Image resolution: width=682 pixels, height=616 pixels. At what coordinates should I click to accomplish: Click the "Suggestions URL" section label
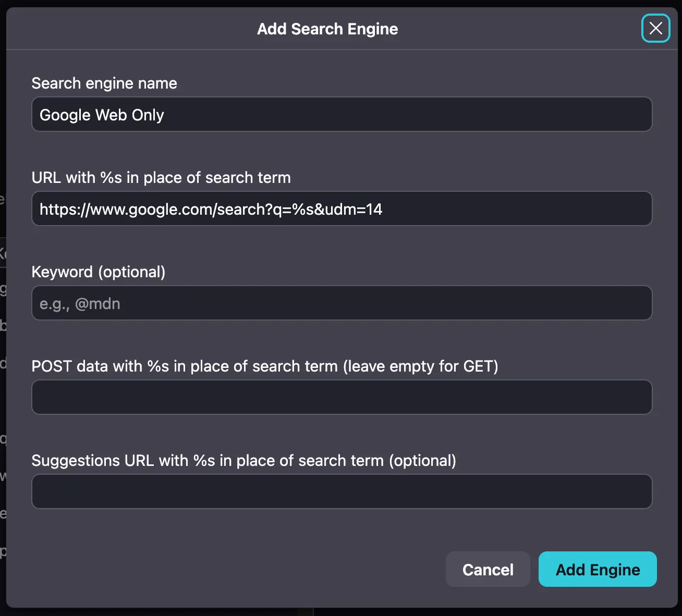(244, 460)
